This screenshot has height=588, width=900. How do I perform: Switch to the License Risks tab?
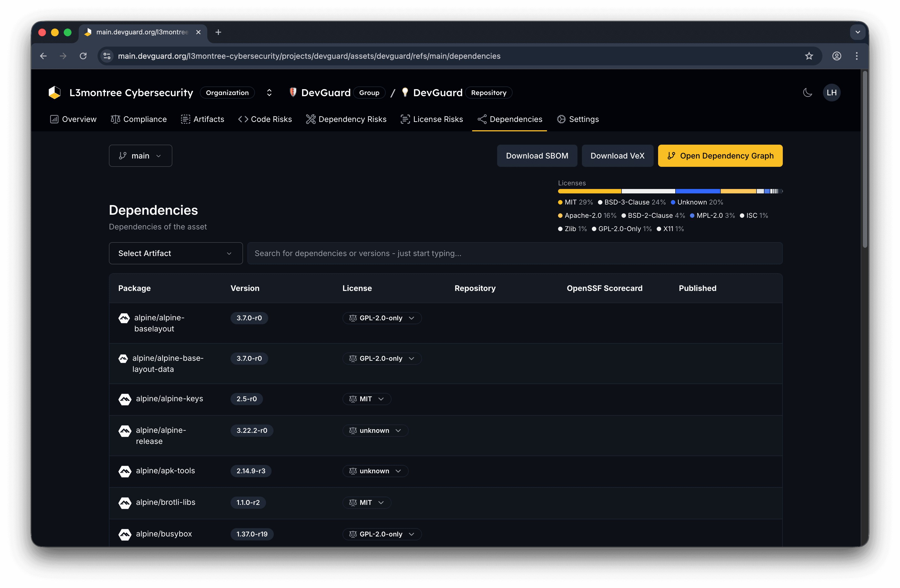coord(432,119)
